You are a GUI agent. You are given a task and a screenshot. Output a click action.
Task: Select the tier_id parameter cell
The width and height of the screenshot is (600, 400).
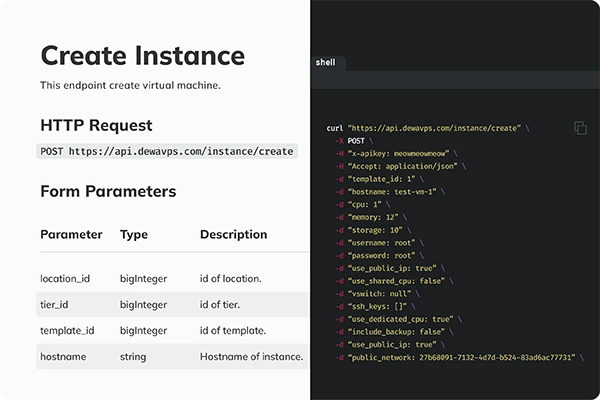(x=54, y=305)
